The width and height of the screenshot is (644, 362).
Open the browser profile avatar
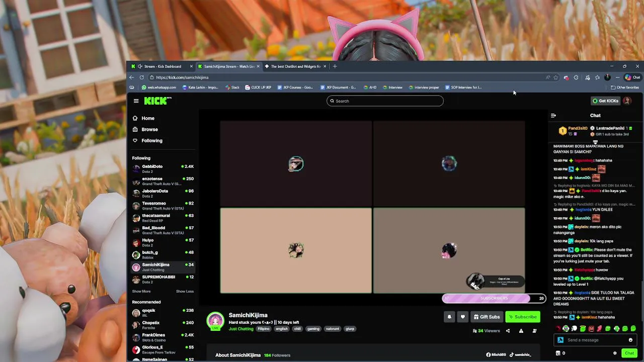pos(607,77)
